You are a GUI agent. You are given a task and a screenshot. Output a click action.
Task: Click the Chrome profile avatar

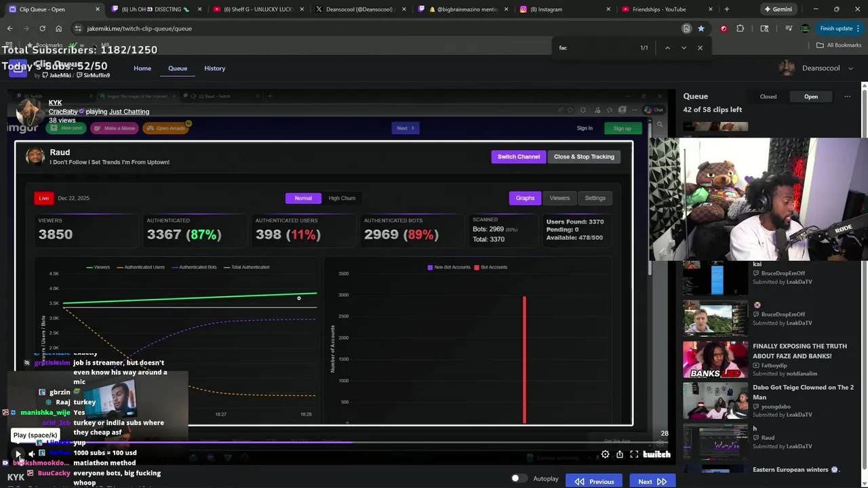pyautogui.click(x=805, y=28)
